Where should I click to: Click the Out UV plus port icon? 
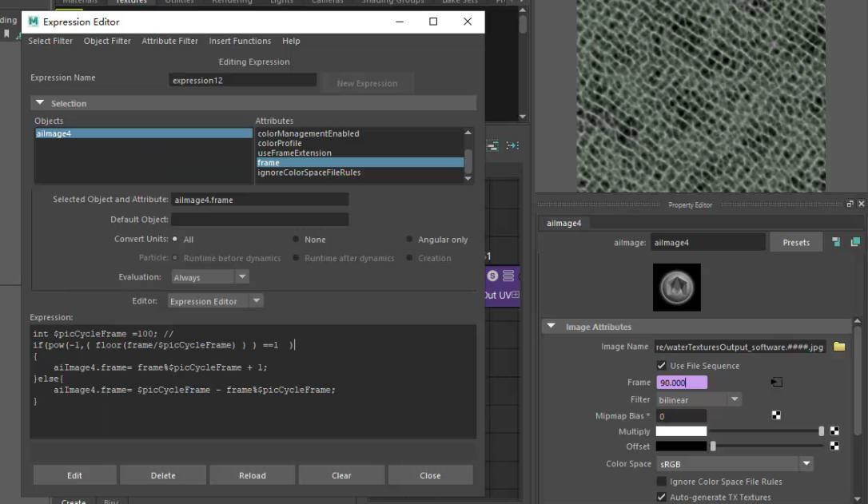pos(516,295)
